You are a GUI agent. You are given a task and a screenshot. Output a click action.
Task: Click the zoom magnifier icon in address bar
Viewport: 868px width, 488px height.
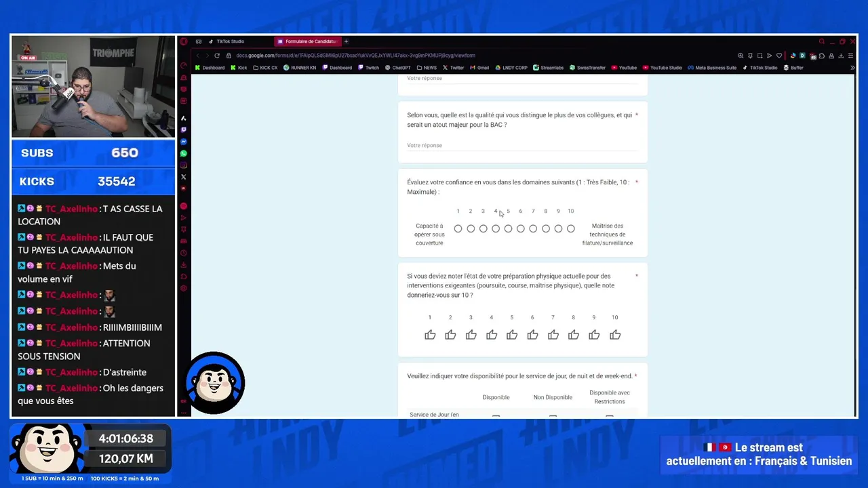click(741, 56)
